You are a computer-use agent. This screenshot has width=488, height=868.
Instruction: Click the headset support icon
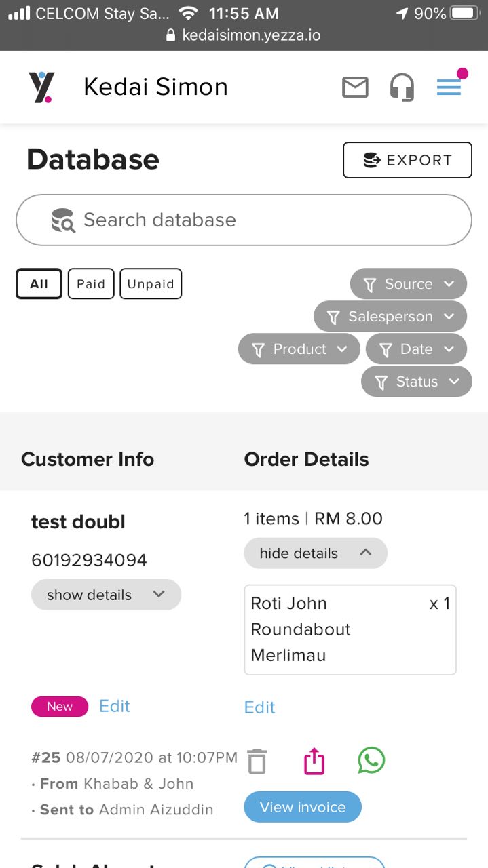pos(402,87)
